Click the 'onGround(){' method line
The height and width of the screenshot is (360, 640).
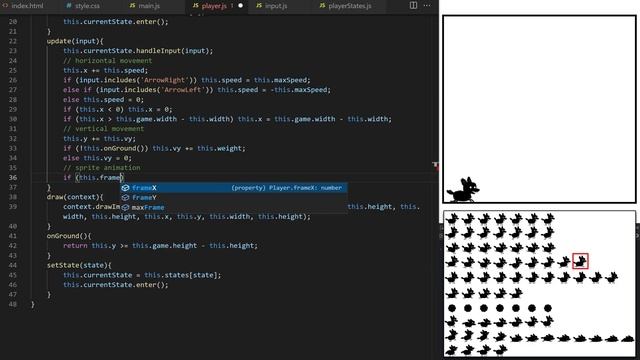pos(69,236)
